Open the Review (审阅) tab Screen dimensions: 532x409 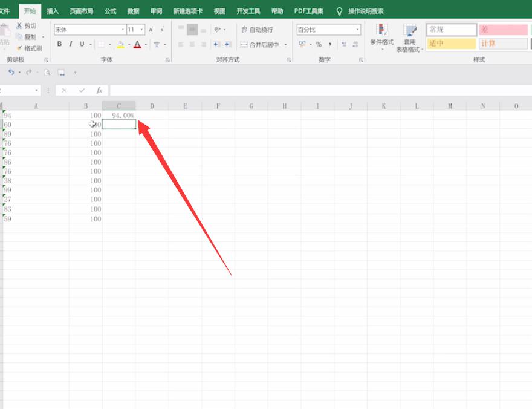157,11
